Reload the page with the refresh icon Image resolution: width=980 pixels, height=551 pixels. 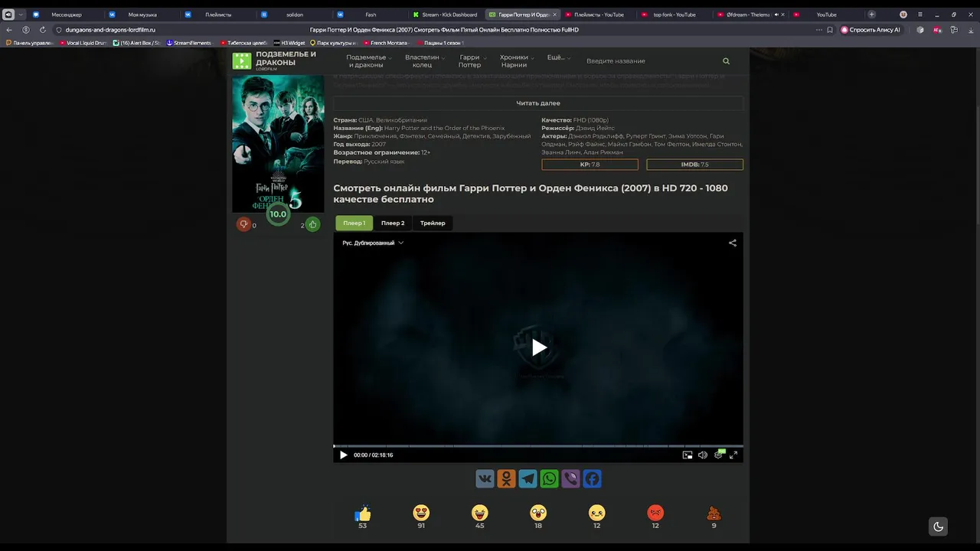(x=43, y=30)
